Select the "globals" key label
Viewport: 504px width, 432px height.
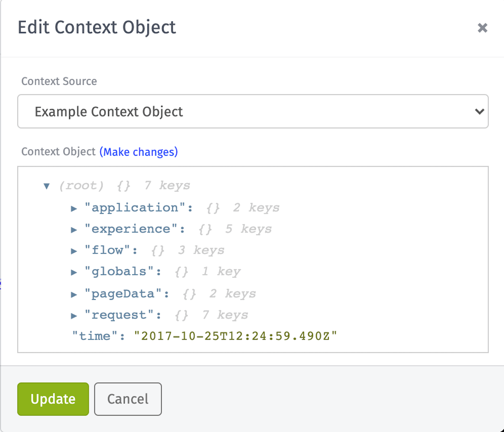click(x=119, y=272)
